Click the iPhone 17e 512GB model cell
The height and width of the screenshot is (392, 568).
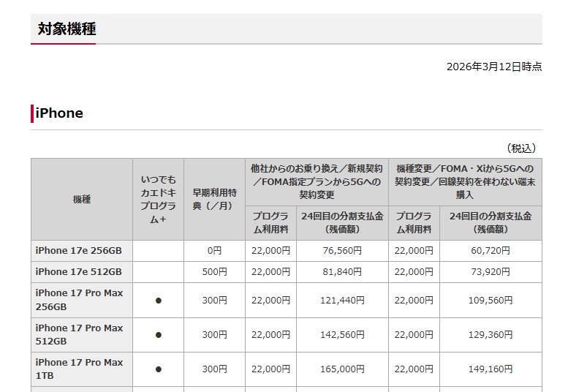[x=79, y=272]
